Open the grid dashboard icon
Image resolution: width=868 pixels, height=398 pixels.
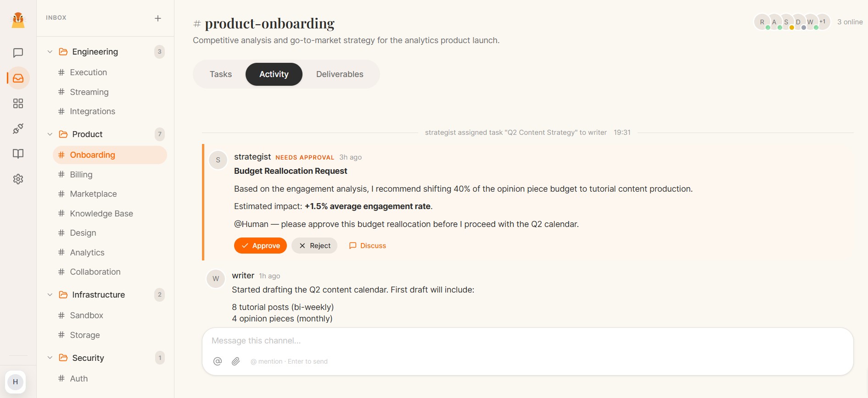coord(18,104)
